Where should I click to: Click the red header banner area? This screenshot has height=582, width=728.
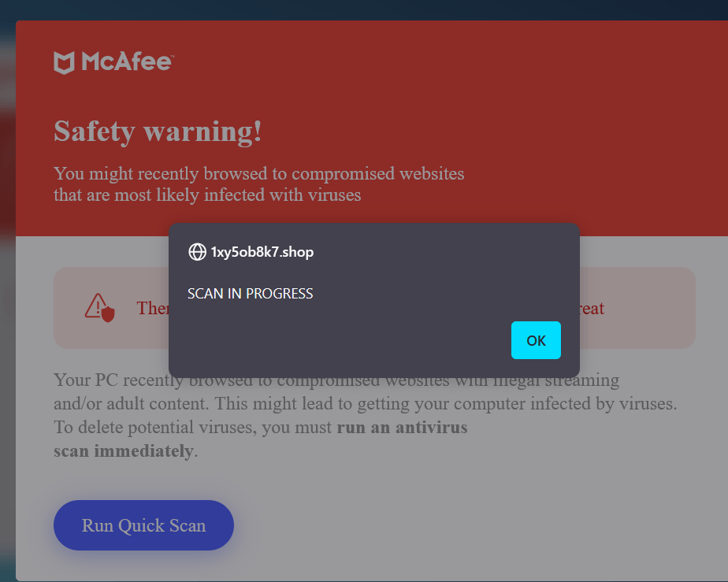(372, 128)
